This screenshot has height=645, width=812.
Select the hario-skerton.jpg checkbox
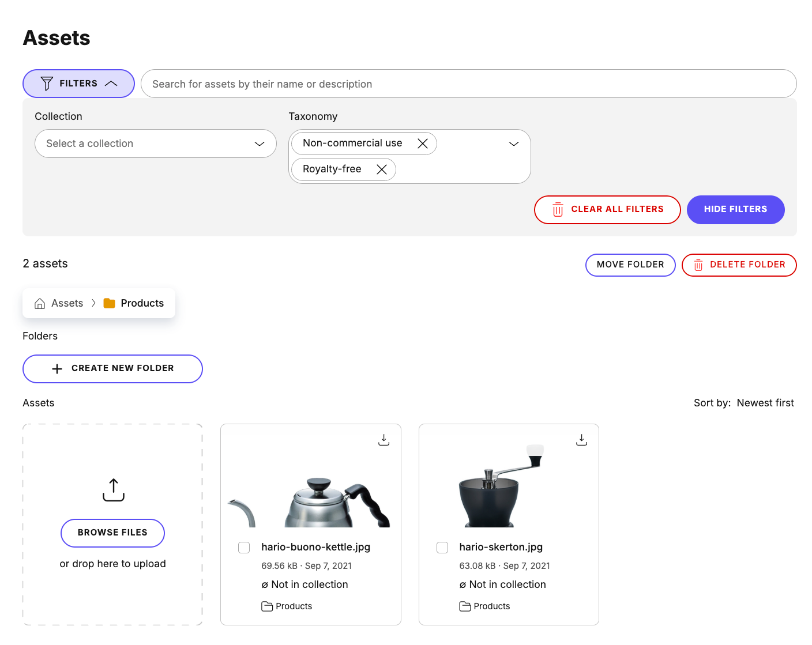click(x=442, y=547)
